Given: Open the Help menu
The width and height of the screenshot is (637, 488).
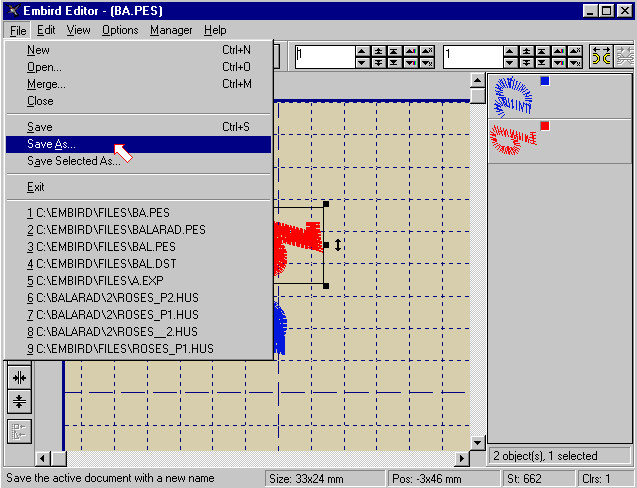Looking at the screenshot, I should pyautogui.click(x=215, y=30).
